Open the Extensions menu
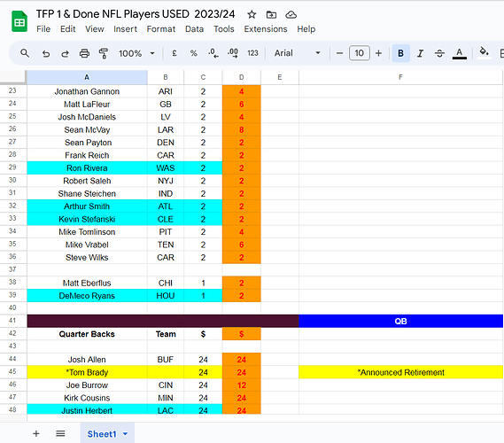Image resolution: width=504 pixels, height=443 pixels. point(266,29)
